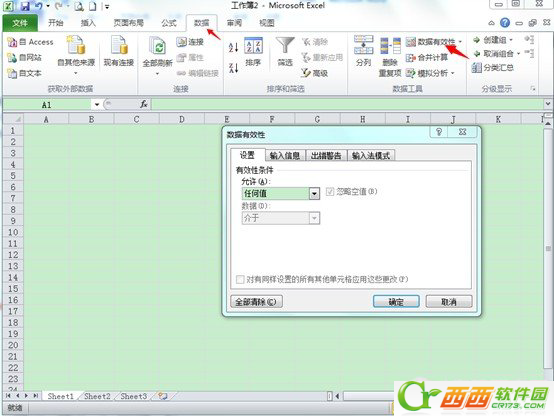Click Edit Links (编辑链接) icon

[181, 73]
